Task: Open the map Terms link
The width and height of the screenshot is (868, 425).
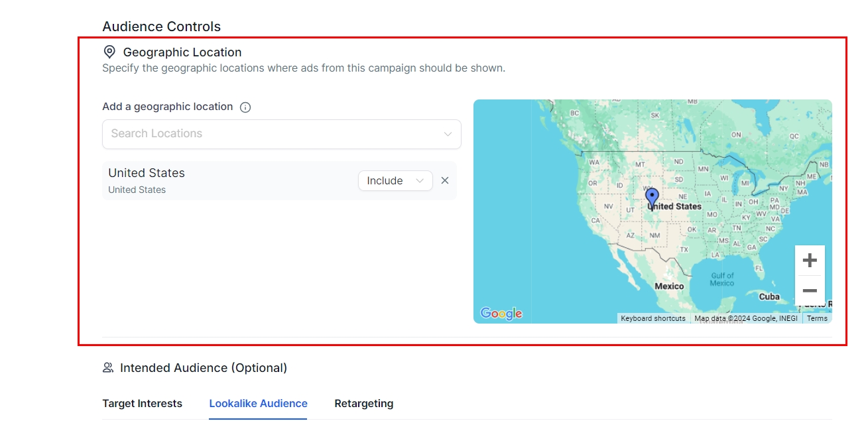Action: [817, 318]
